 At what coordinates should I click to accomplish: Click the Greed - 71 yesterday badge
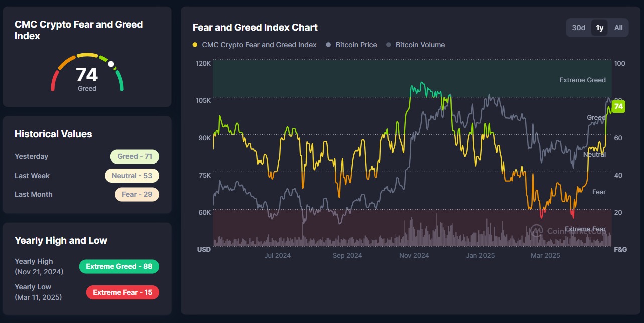coord(135,156)
